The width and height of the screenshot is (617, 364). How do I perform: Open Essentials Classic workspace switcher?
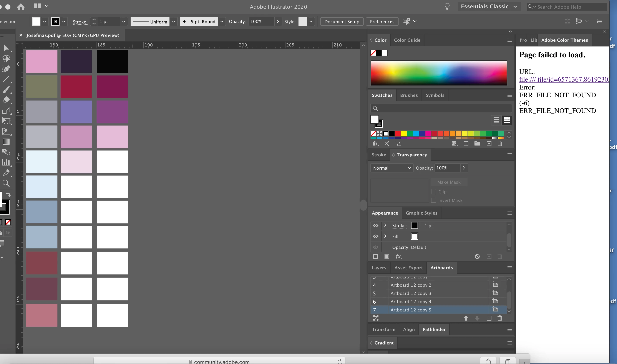[489, 7]
